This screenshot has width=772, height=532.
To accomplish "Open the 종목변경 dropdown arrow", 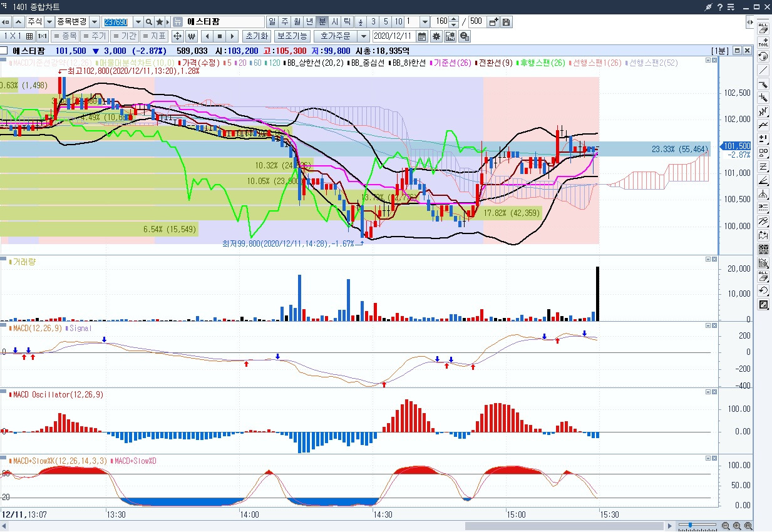I will (x=95, y=21).
